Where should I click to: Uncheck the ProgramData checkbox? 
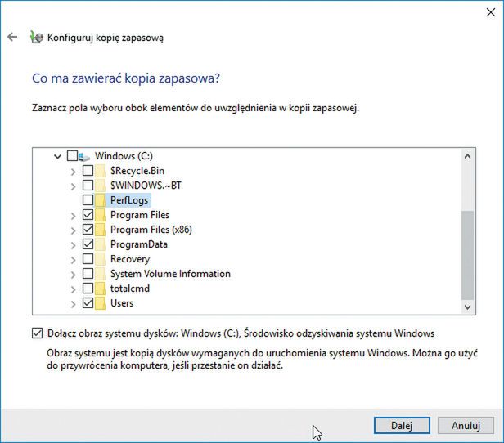pyautogui.click(x=88, y=244)
